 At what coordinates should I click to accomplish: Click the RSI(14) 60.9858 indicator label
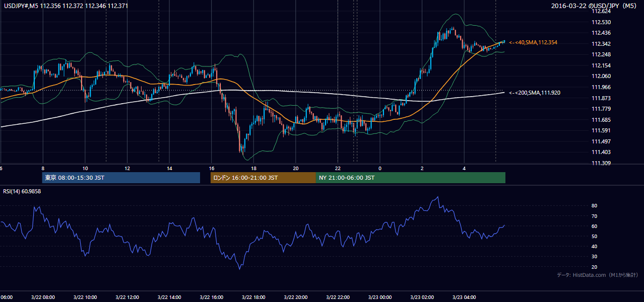point(22,191)
